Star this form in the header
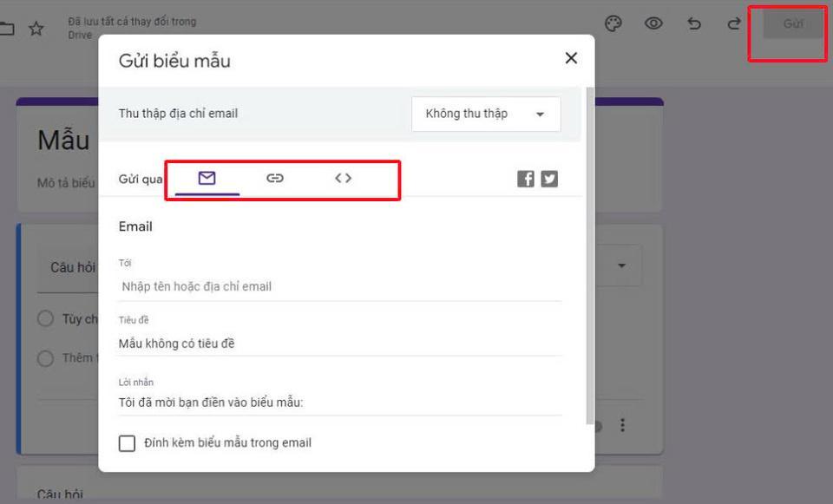 [x=36, y=29]
